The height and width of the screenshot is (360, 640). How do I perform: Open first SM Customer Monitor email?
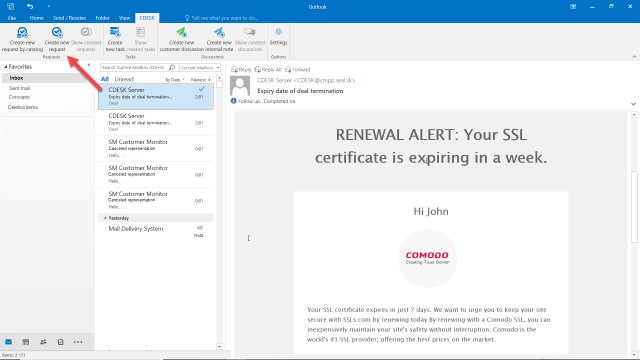point(156,149)
